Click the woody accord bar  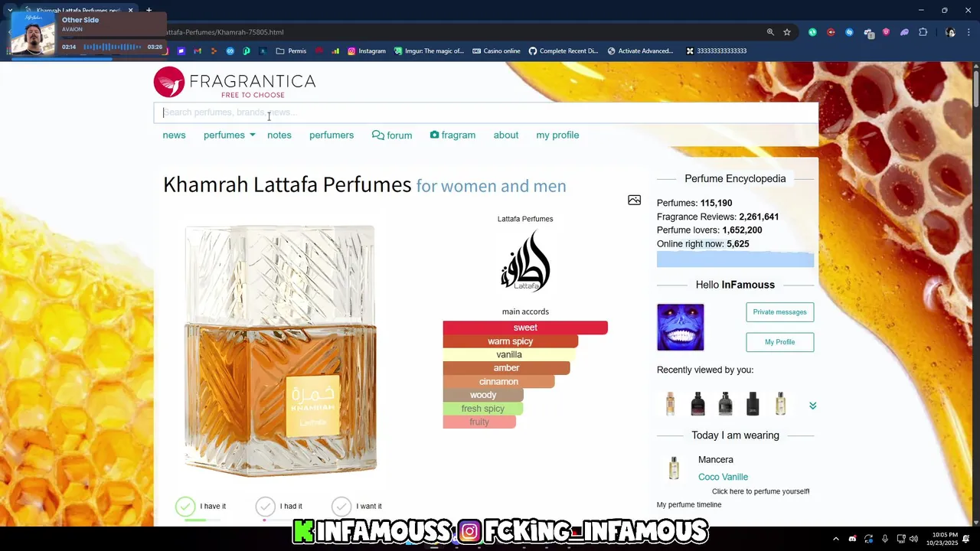483,395
